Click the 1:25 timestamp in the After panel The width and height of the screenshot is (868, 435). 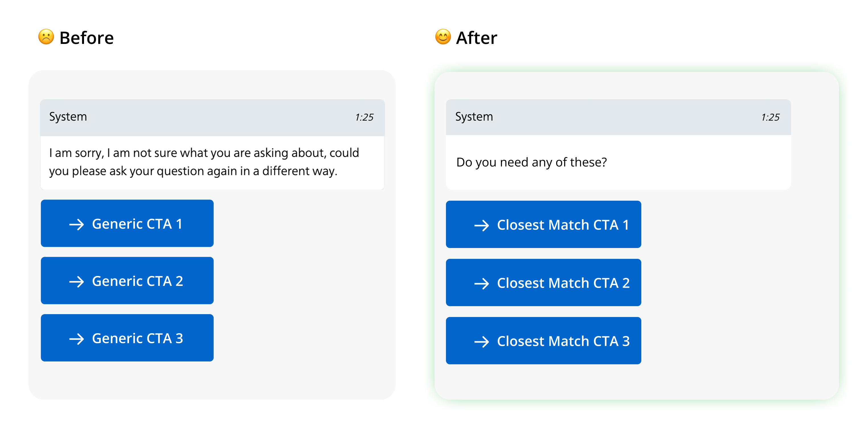coord(770,117)
